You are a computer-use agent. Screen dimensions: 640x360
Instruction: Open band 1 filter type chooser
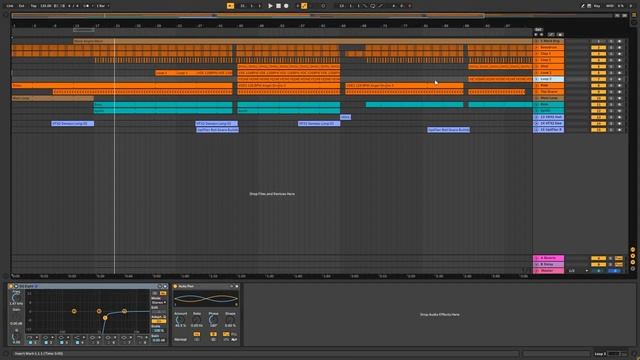click(32, 338)
